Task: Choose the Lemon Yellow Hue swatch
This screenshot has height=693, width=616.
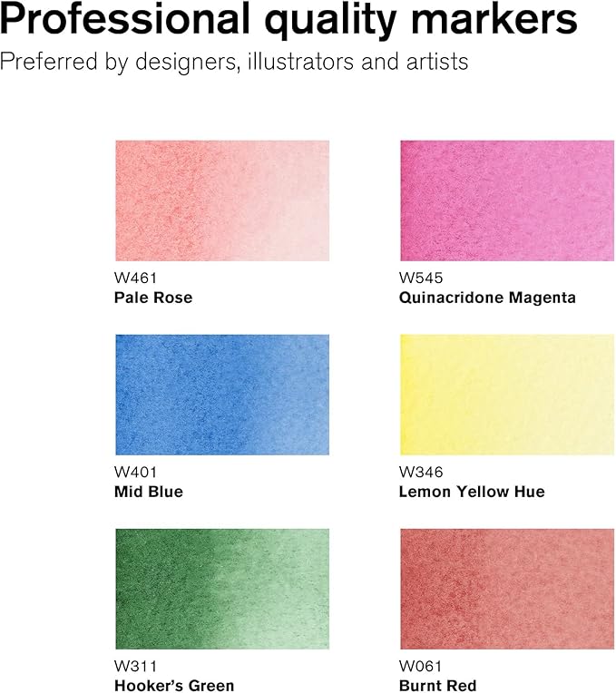Action: pos(506,395)
